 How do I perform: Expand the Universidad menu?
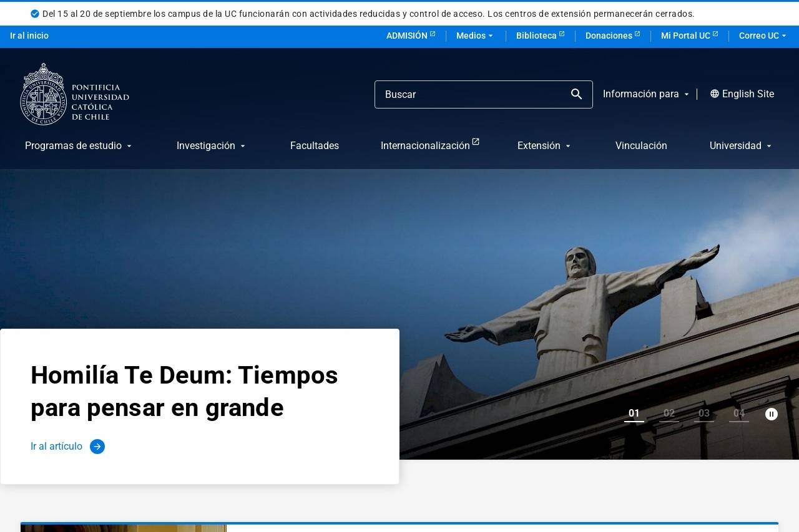pos(741,146)
